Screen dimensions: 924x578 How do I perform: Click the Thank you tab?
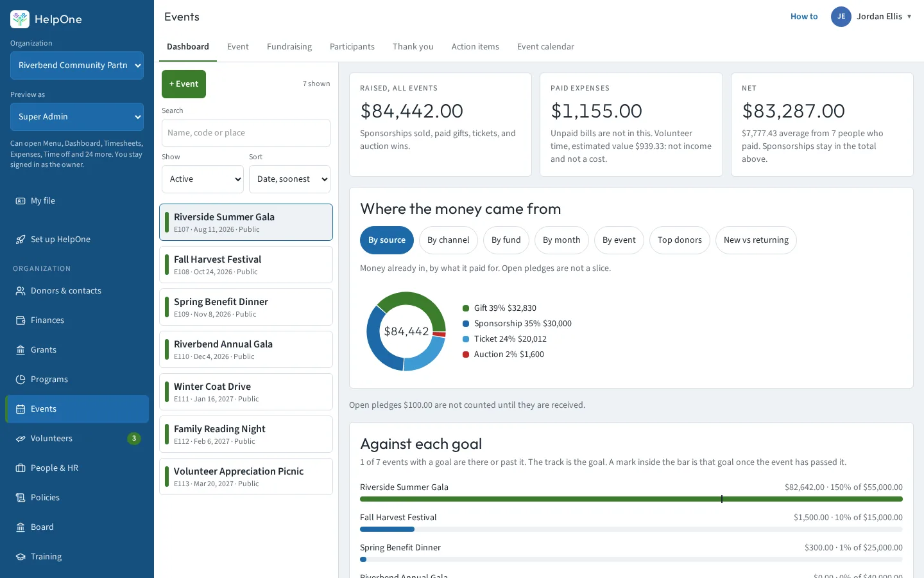point(413,47)
